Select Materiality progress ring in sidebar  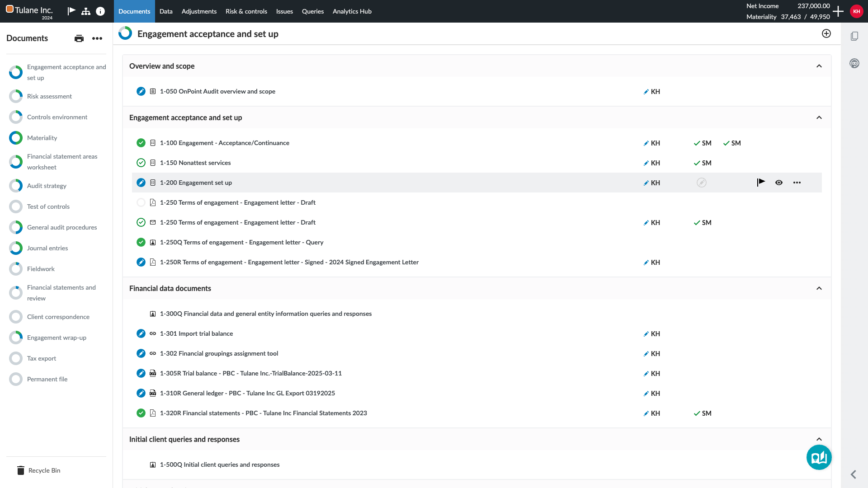16,138
